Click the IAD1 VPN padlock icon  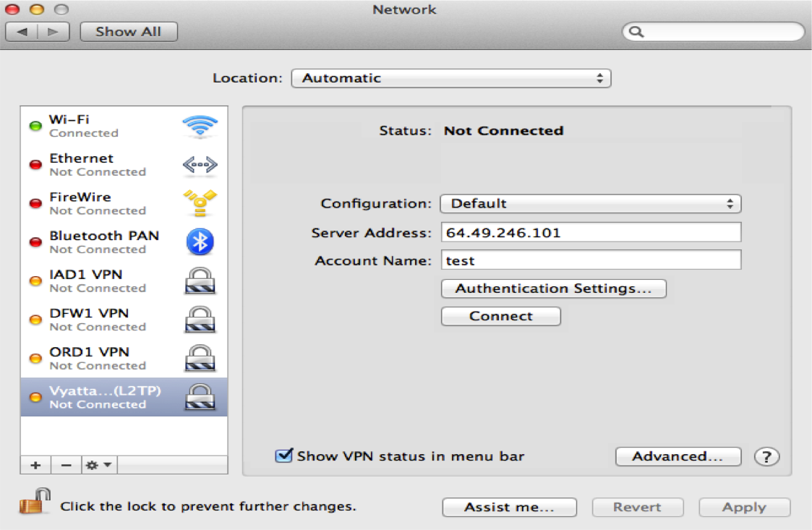(x=200, y=281)
